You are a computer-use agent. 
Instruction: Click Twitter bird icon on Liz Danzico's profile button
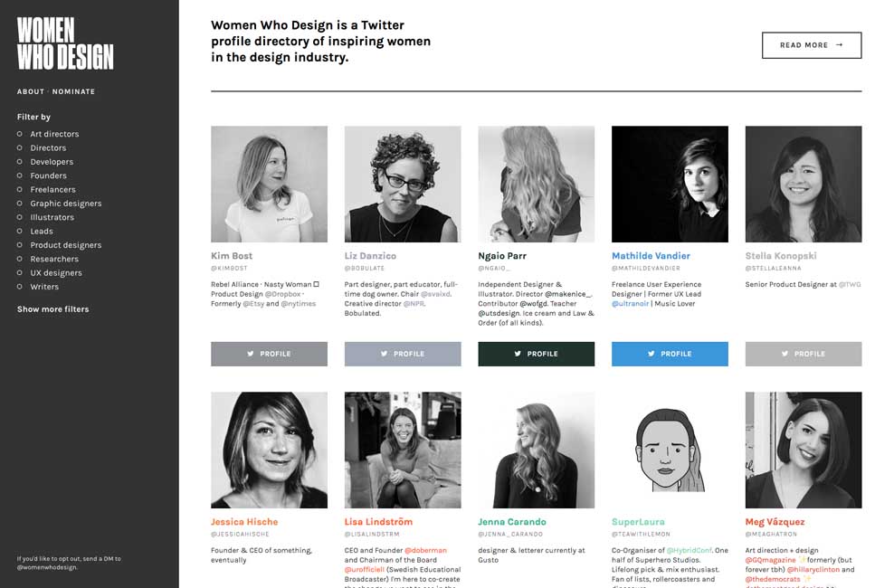coord(384,354)
